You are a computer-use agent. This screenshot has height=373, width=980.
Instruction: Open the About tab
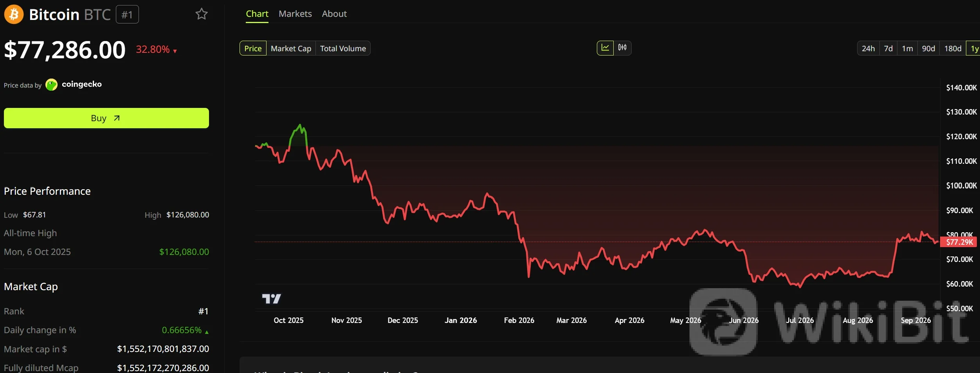[x=334, y=14]
